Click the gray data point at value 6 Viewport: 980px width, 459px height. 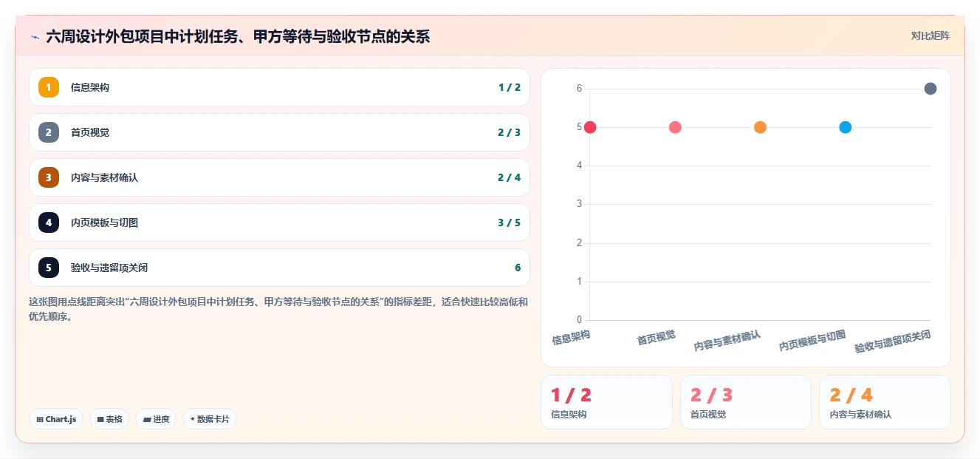(x=931, y=89)
